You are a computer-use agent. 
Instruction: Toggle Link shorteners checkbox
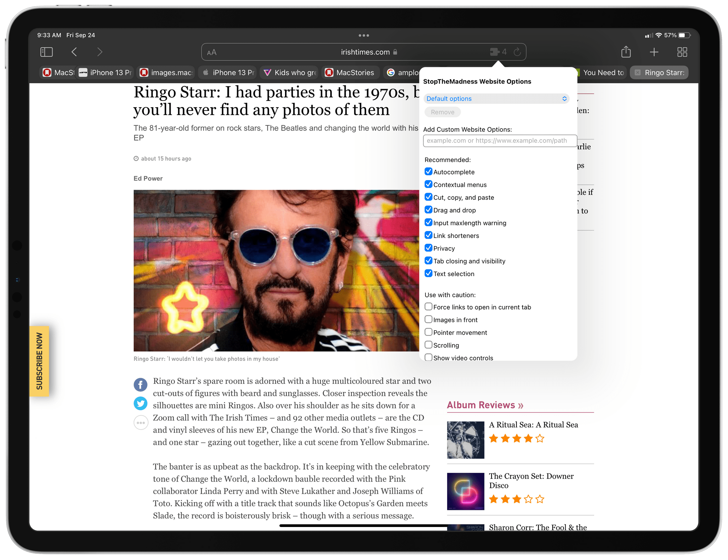click(429, 236)
